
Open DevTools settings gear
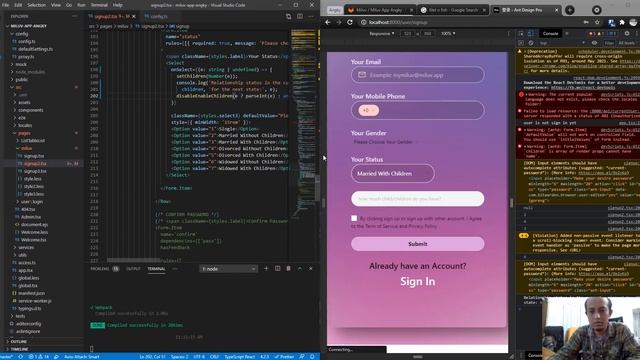627,33
